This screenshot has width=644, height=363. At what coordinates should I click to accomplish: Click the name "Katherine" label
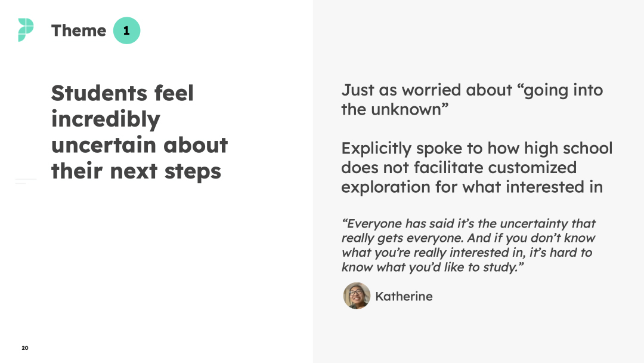[404, 296]
